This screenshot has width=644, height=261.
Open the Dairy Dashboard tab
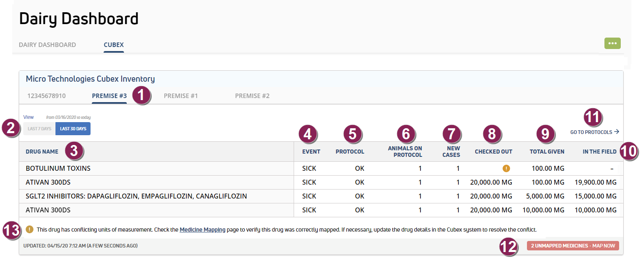pyautogui.click(x=47, y=45)
